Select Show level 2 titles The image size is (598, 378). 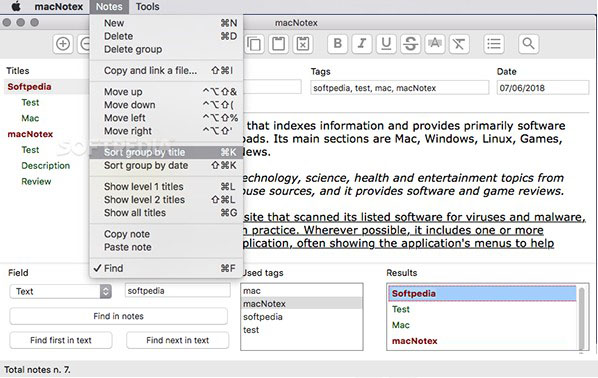(166, 199)
